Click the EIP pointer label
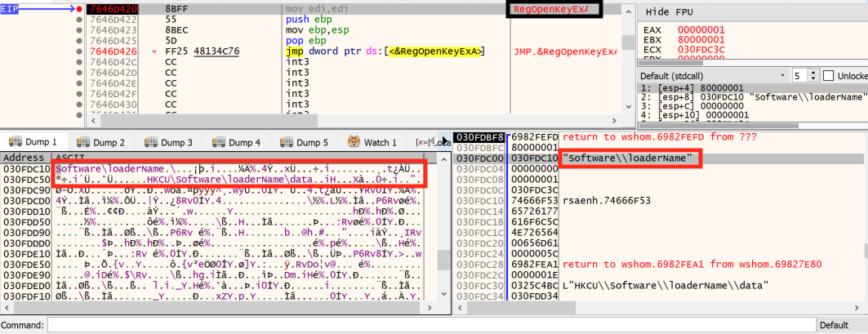 (x=13, y=8)
